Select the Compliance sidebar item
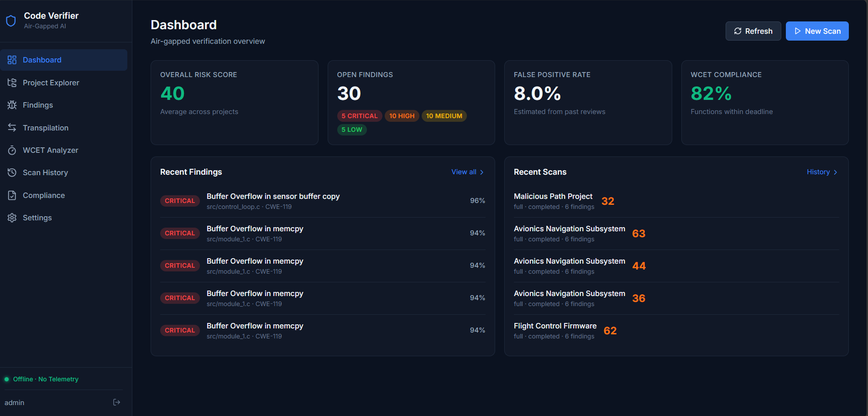This screenshot has width=868, height=416. 64,195
